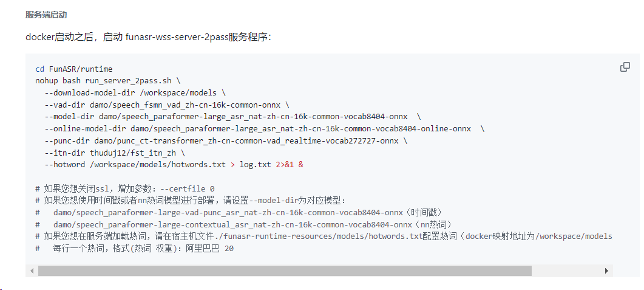The height and width of the screenshot is (290, 644).
Task: Click the '--certfile 0' comment line
Action: click(125, 188)
